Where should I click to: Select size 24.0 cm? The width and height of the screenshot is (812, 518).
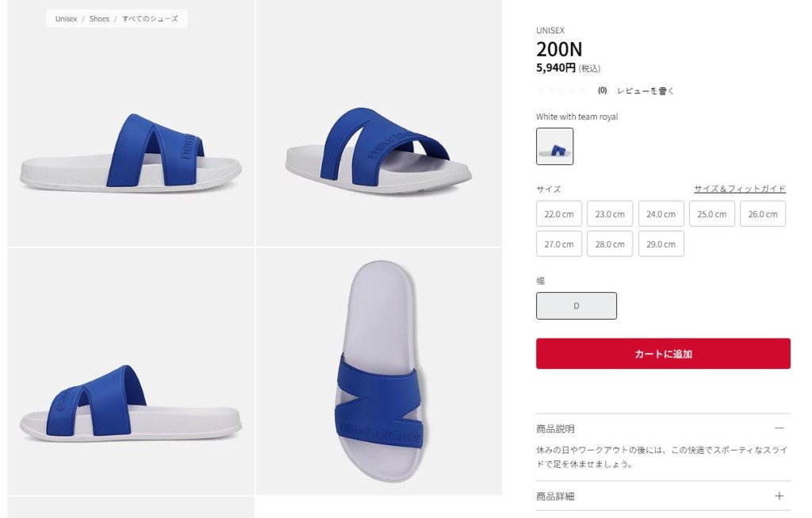661,214
